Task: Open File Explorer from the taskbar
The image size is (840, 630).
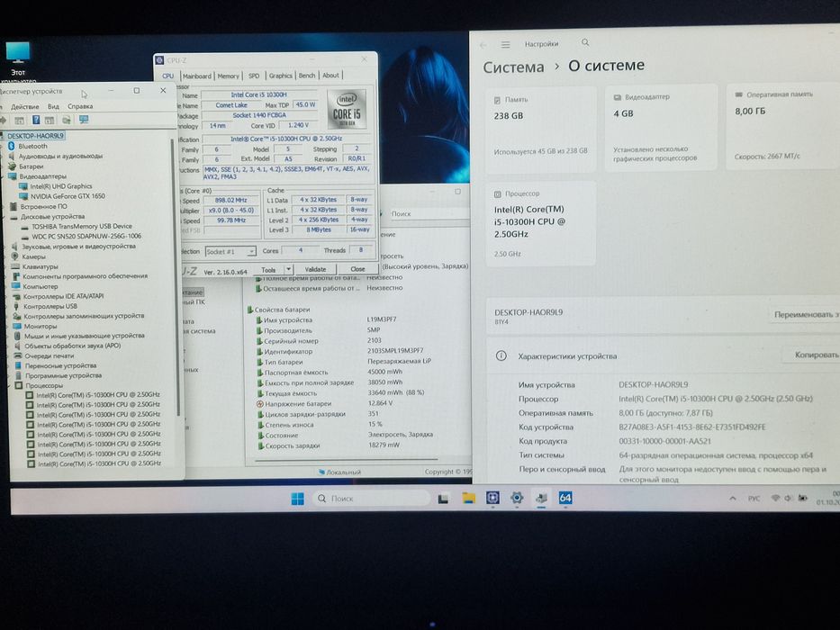Action: (469, 499)
